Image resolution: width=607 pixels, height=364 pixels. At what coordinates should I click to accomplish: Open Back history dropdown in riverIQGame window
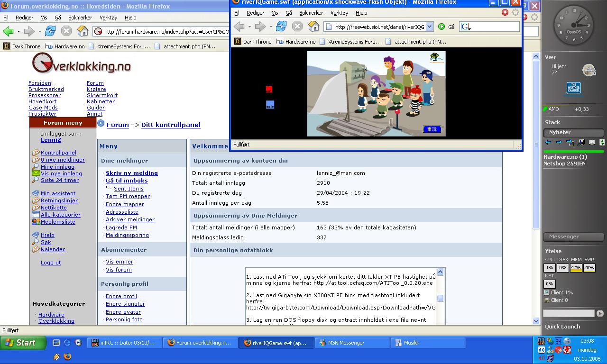pos(249,27)
